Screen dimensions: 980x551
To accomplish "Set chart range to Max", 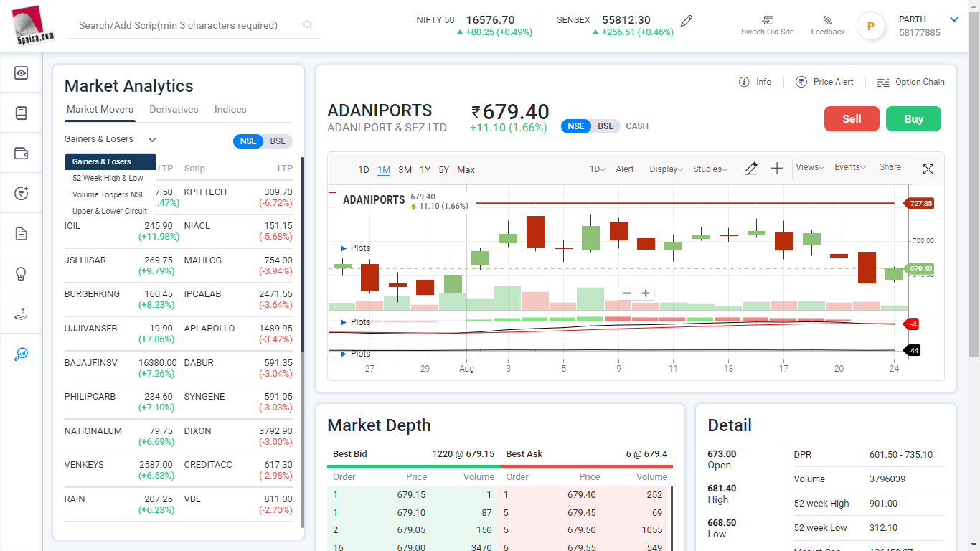I will click(x=466, y=170).
